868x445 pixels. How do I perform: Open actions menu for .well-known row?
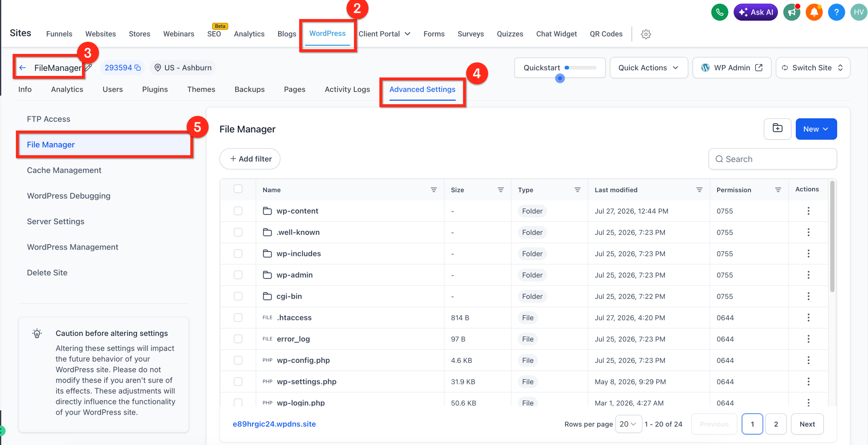click(808, 232)
